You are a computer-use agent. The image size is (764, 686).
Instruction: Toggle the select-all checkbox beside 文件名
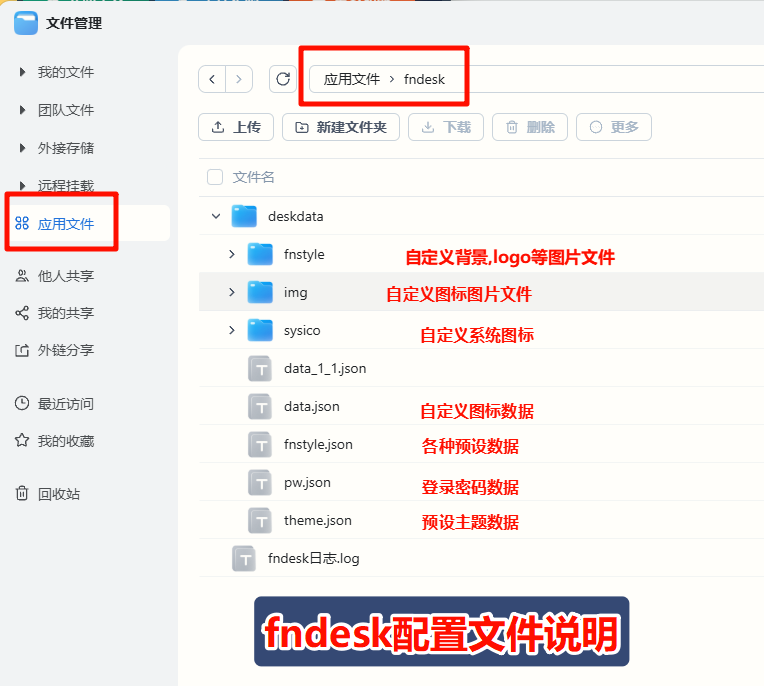click(x=215, y=177)
